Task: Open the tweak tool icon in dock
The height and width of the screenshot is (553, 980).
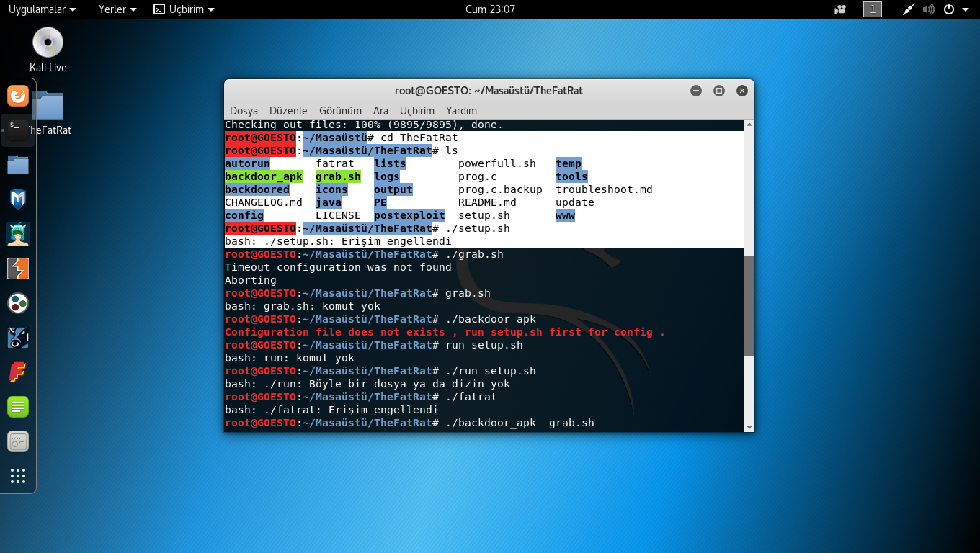Action: pyautogui.click(x=18, y=441)
